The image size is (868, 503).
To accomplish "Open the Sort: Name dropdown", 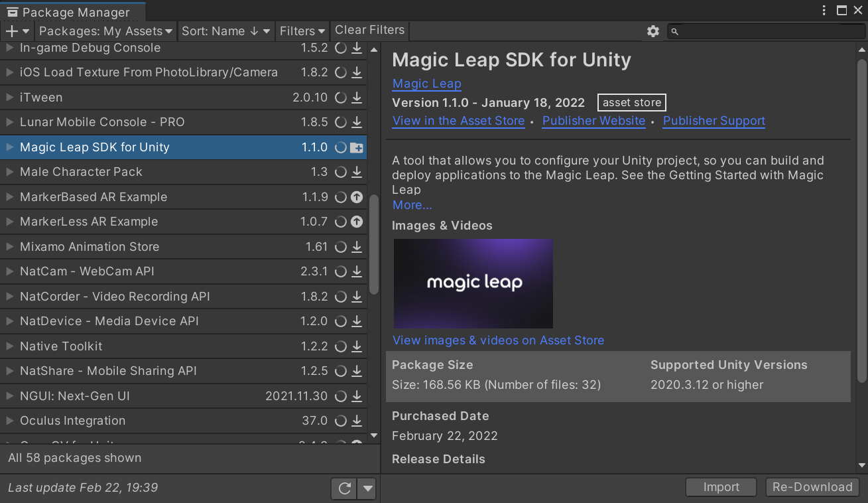I will (x=226, y=31).
